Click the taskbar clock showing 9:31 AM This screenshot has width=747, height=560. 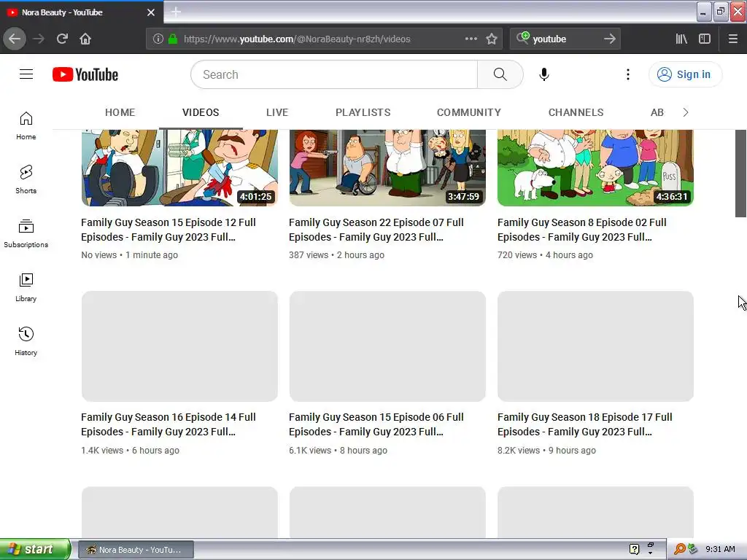tap(720, 549)
